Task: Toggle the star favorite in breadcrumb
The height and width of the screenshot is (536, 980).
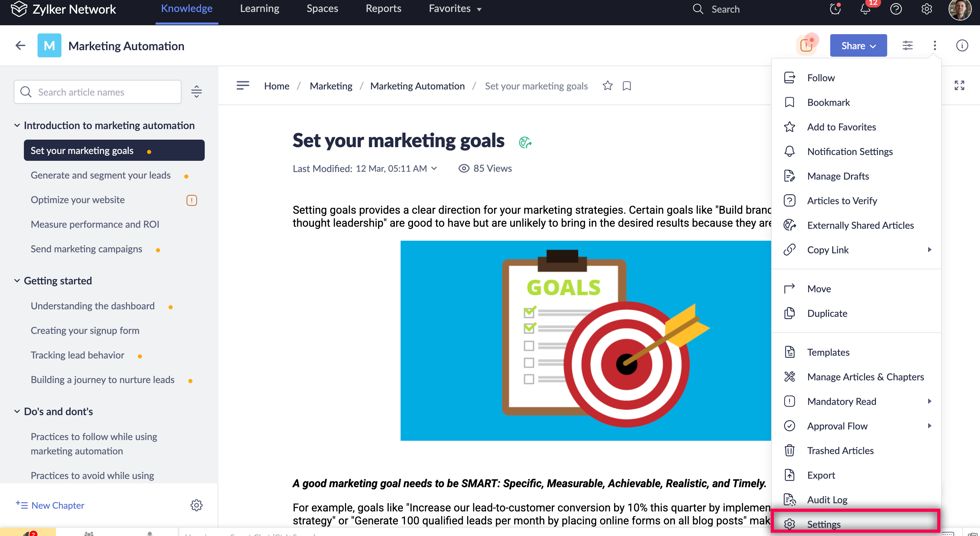Action: click(608, 86)
